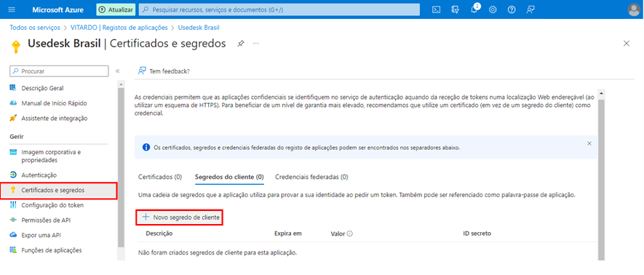
Task: Open Funções de aplicações
Action: [52, 250]
